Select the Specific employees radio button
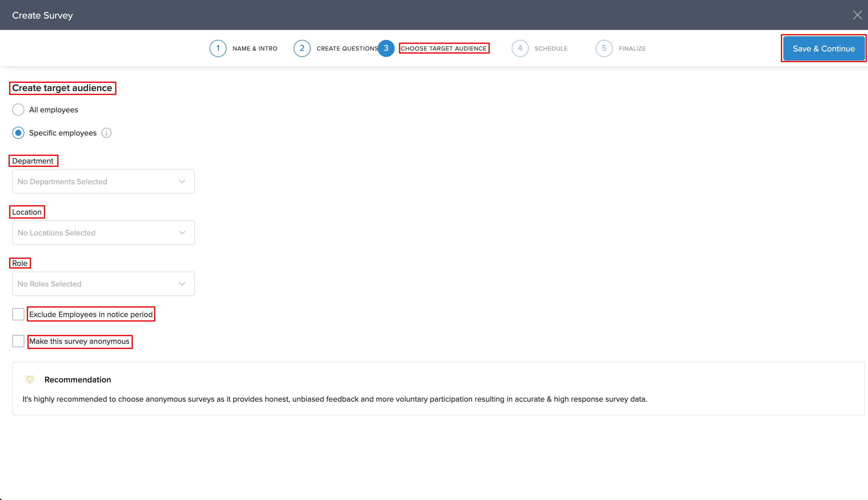This screenshot has width=868, height=500. (x=18, y=133)
